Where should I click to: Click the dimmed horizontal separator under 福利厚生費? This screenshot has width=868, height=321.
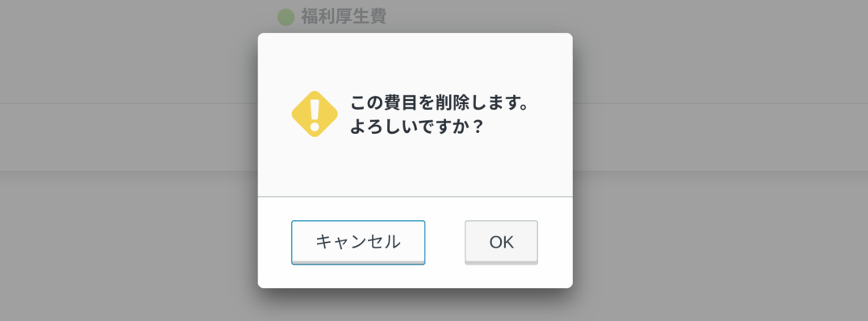(128, 103)
